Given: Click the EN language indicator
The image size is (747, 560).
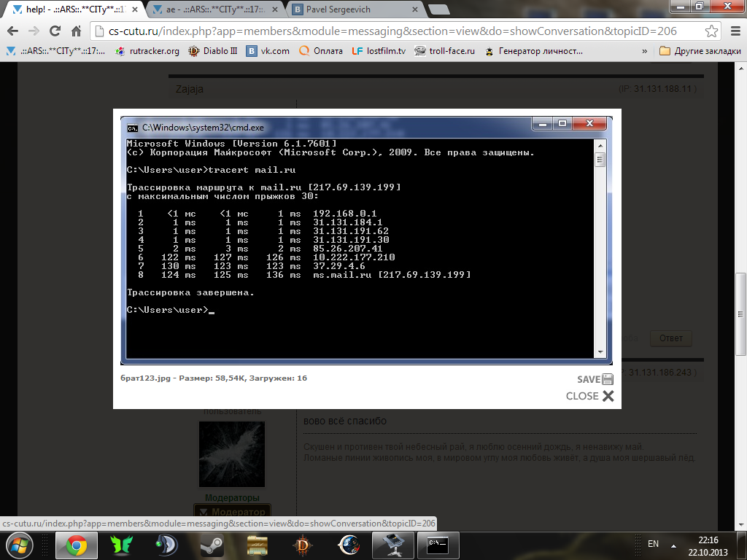Looking at the screenshot, I should pyautogui.click(x=653, y=544).
